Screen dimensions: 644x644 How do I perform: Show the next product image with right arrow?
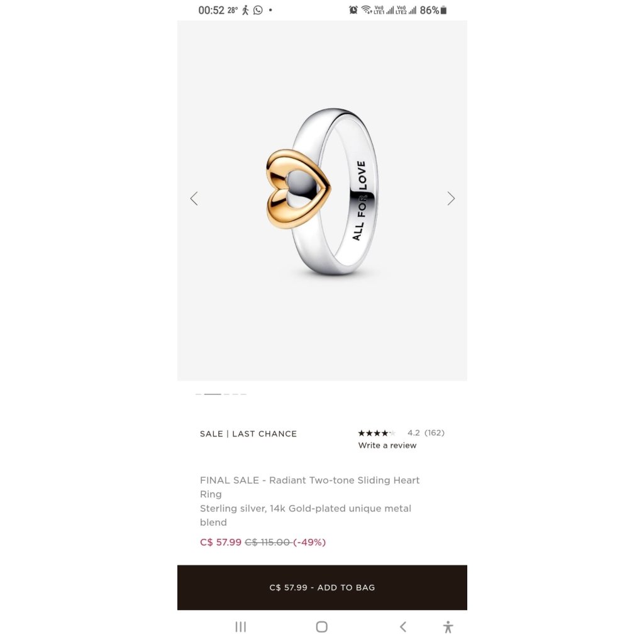[451, 199]
